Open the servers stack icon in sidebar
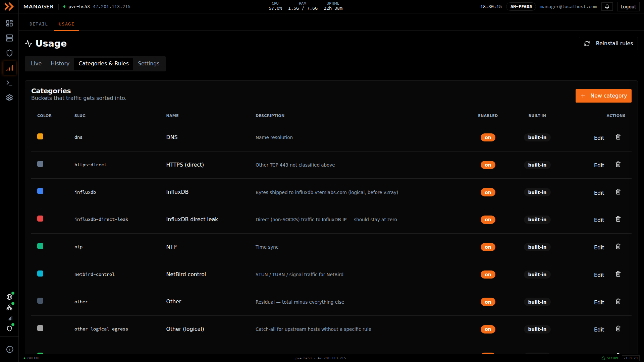This screenshot has height=362, width=644. pyautogui.click(x=9, y=38)
